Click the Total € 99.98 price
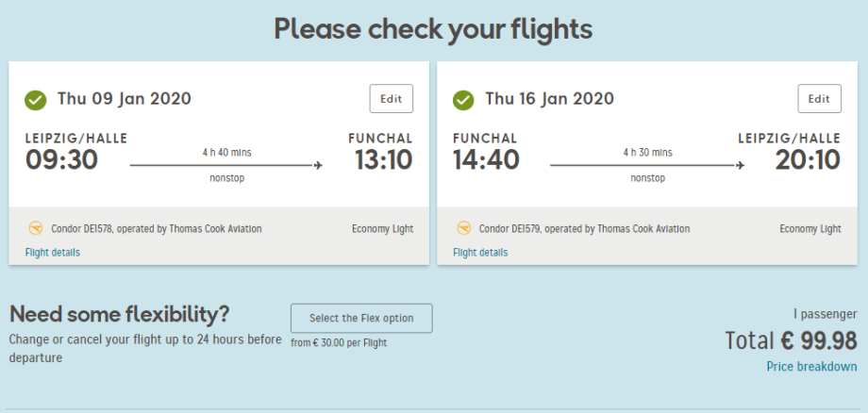Screen dimensions: 868x413 [791, 340]
